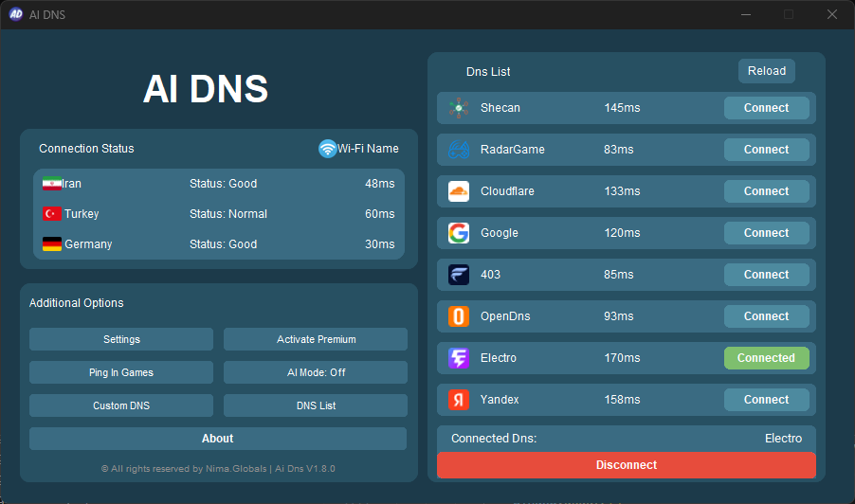Open Ping In Games

pyautogui.click(x=121, y=372)
